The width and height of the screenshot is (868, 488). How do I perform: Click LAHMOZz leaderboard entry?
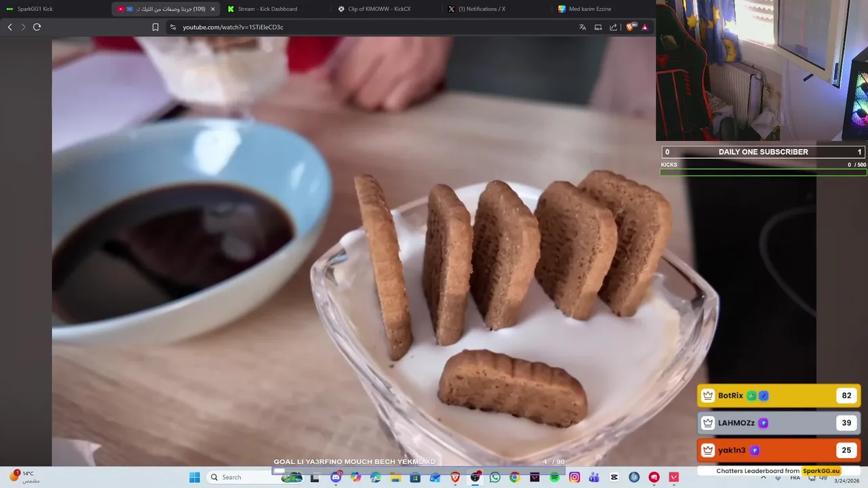click(778, 423)
